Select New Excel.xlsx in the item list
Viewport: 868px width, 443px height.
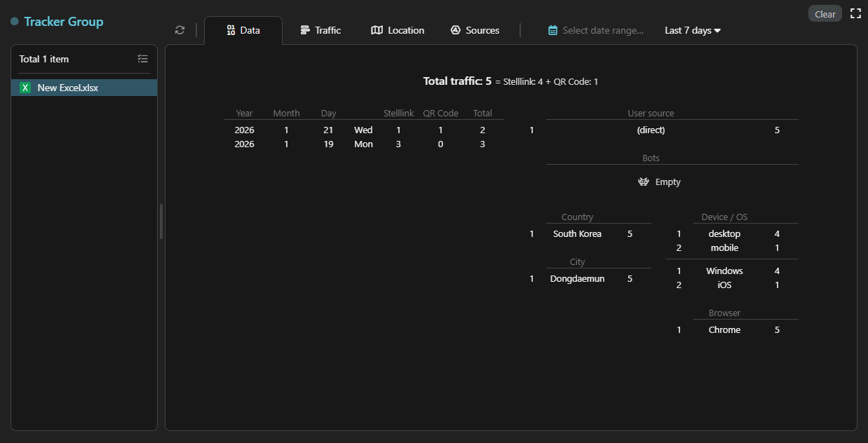(67, 88)
